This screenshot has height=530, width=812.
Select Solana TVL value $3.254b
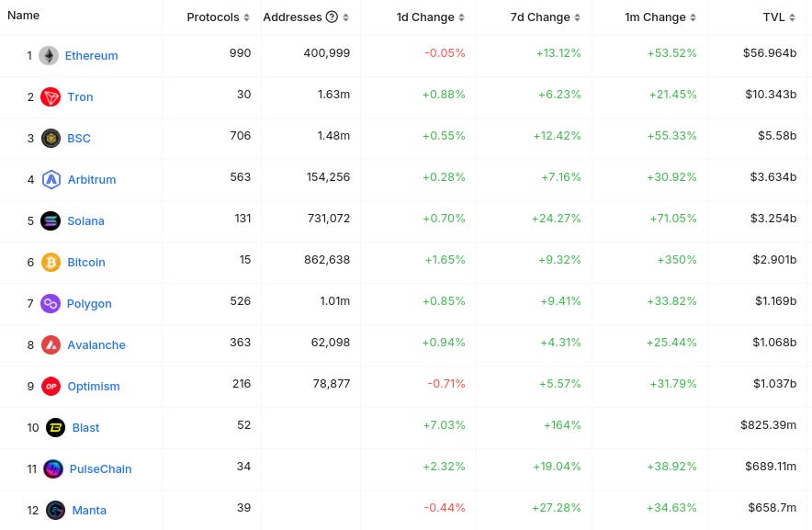pyautogui.click(x=773, y=219)
